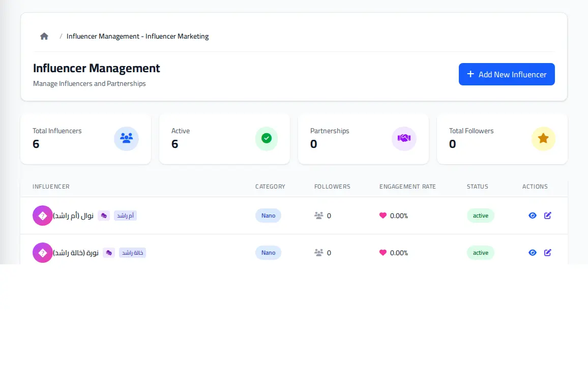Select the avatar of نورة (خالة راشد)

coord(43,253)
